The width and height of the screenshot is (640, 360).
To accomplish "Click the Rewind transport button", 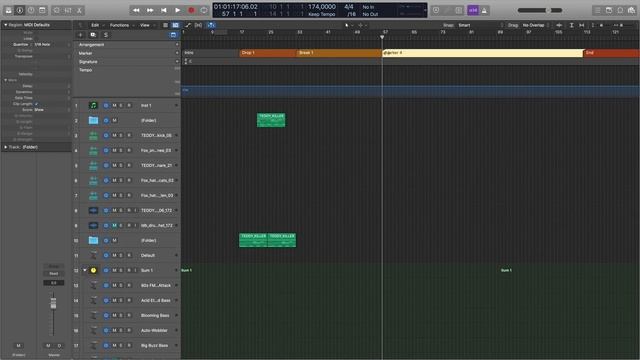I will (x=136, y=10).
